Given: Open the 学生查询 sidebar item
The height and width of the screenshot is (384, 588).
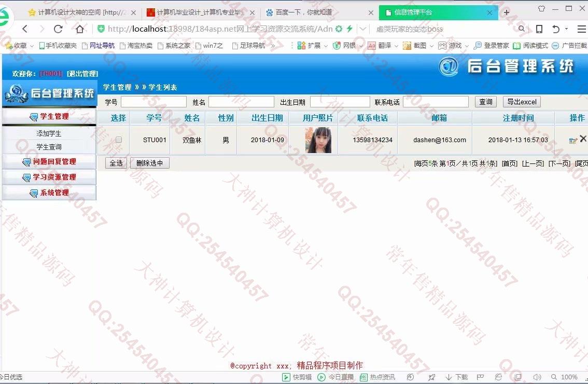Looking at the screenshot, I should pos(49,147).
